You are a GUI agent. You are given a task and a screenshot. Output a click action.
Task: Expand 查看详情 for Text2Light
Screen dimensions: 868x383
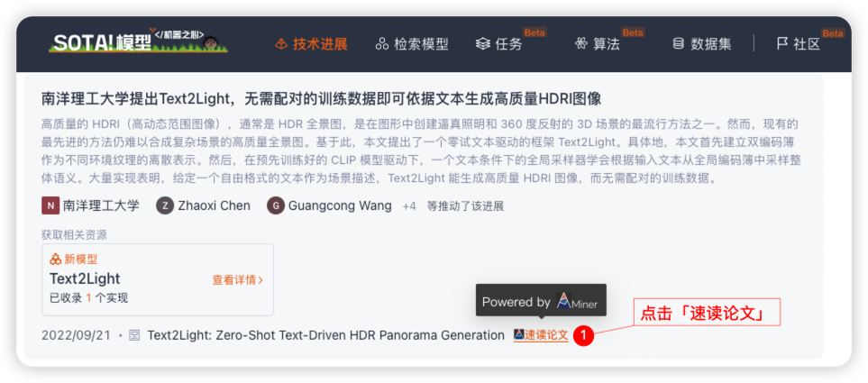tap(237, 280)
